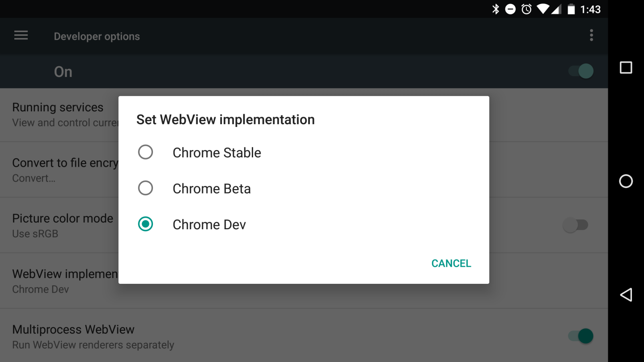Viewport: 644px width, 362px height.
Task: Select the Chrome Beta radio button
Action: [145, 188]
